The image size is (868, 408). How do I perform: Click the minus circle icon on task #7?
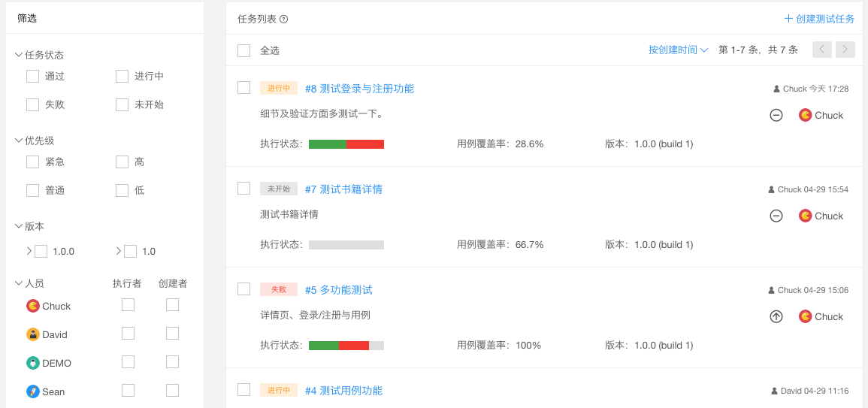[776, 216]
